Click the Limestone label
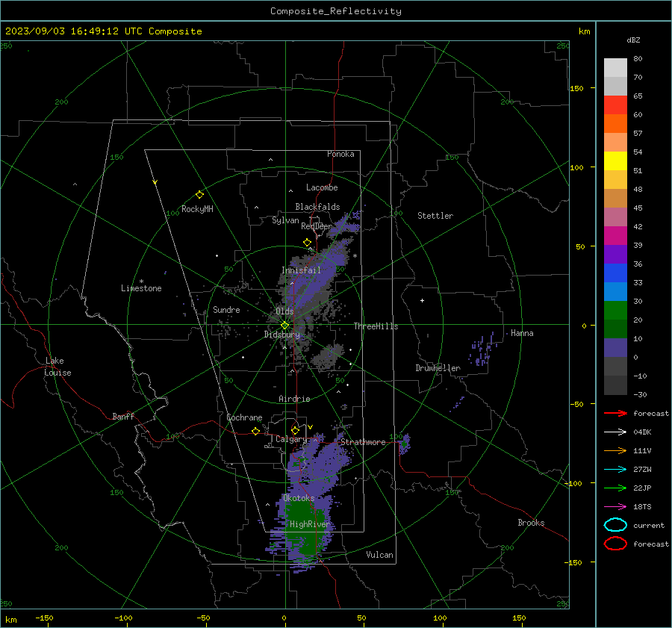The width and height of the screenshot is (672, 628). pyautogui.click(x=141, y=288)
